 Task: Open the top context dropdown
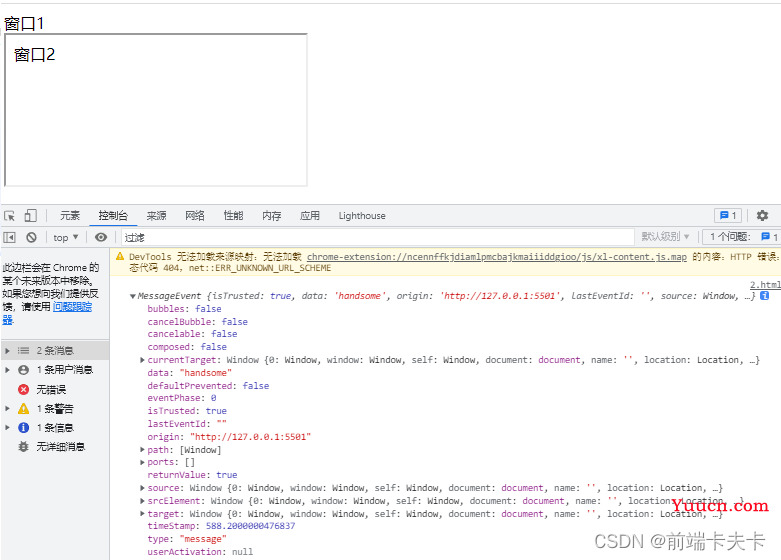tap(66, 238)
